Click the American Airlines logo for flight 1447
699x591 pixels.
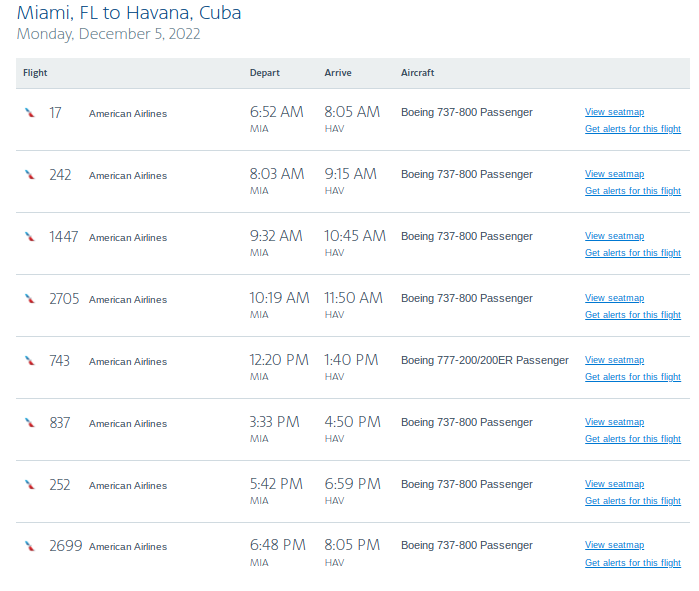click(30, 237)
